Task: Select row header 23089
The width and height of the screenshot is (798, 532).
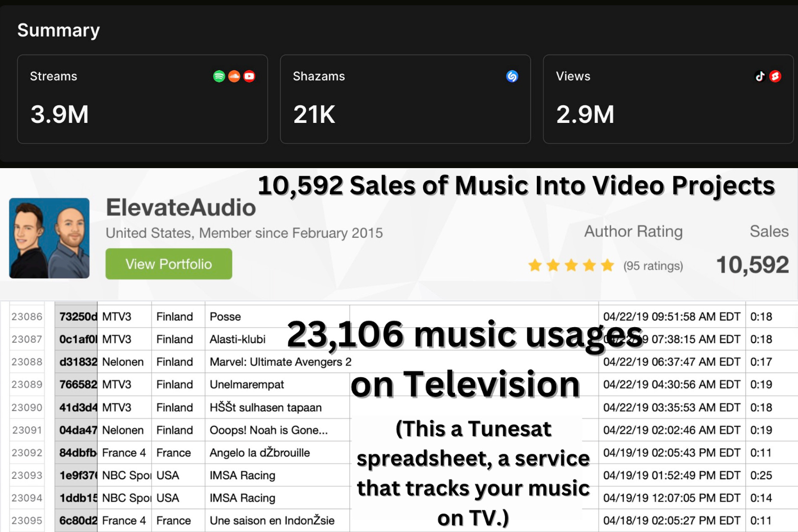Action: [27, 384]
